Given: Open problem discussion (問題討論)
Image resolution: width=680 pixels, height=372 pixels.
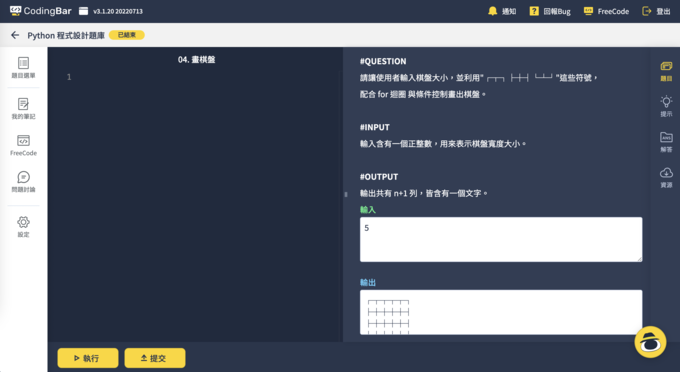Looking at the screenshot, I should click(x=23, y=182).
